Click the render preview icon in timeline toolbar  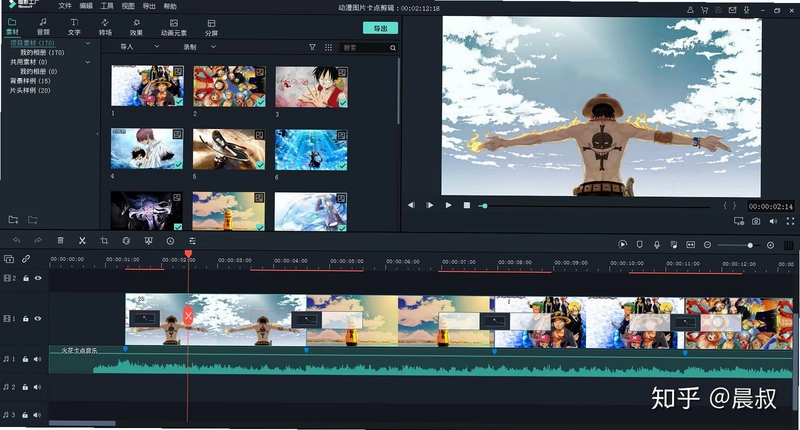tap(622, 244)
